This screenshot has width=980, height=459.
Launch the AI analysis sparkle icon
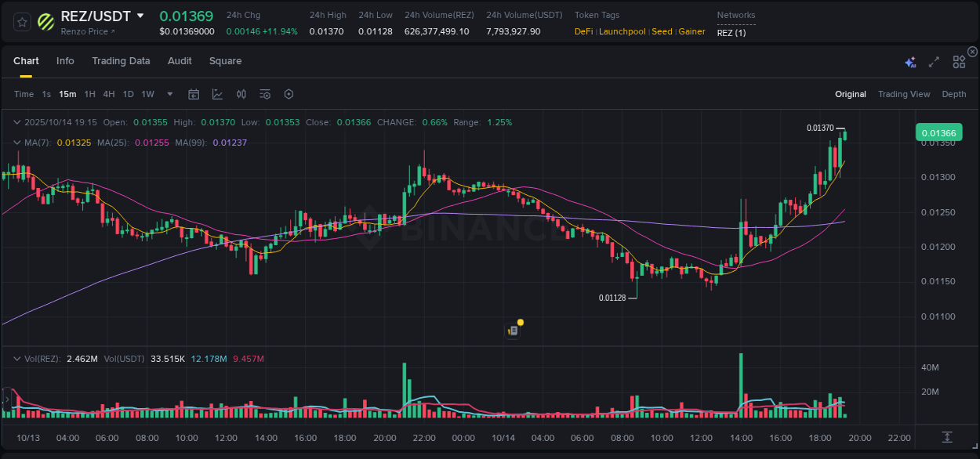(910, 61)
